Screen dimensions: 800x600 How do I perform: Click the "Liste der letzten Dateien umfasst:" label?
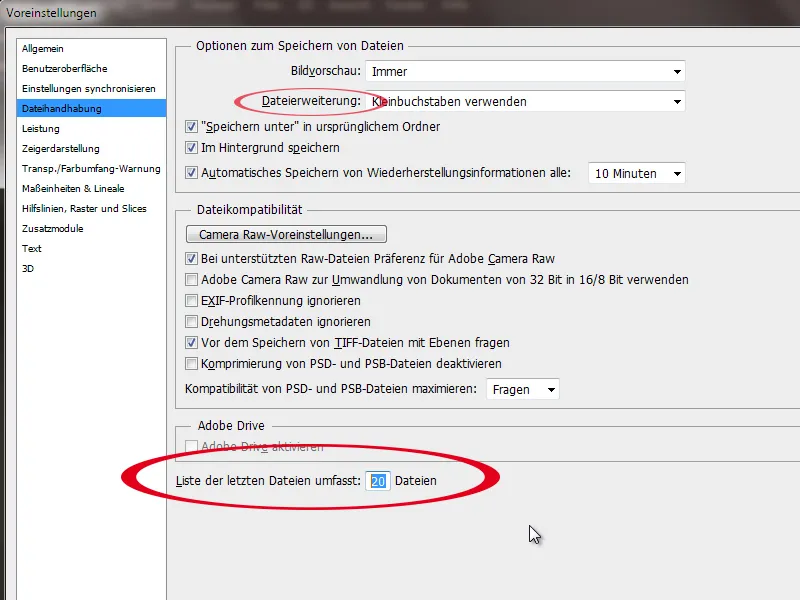268,481
